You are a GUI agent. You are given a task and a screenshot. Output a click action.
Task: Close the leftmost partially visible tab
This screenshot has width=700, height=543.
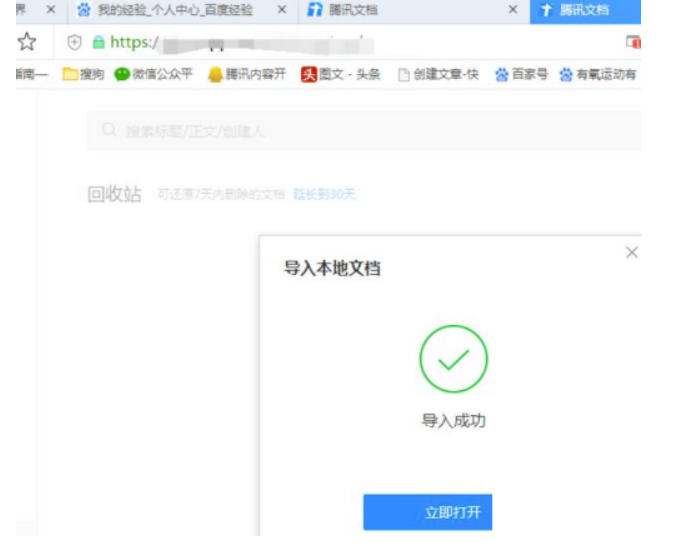[x=51, y=9]
